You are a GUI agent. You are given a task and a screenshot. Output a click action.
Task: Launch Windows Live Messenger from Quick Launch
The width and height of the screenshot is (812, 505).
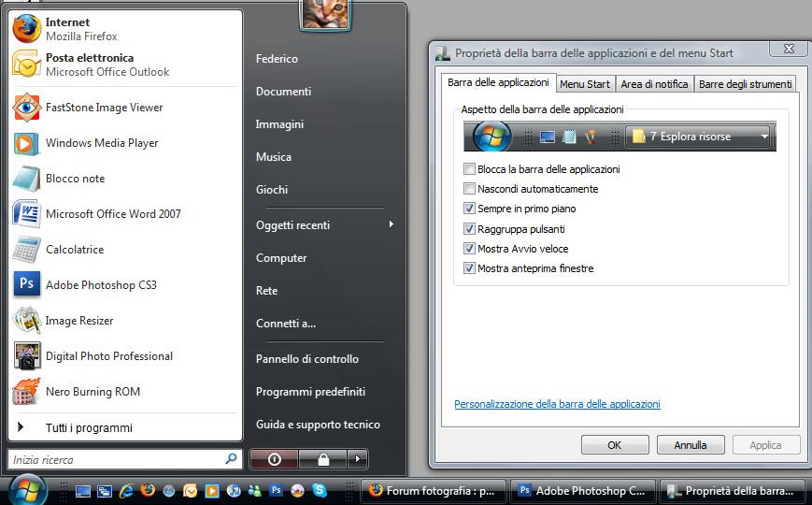[x=254, y=491]
